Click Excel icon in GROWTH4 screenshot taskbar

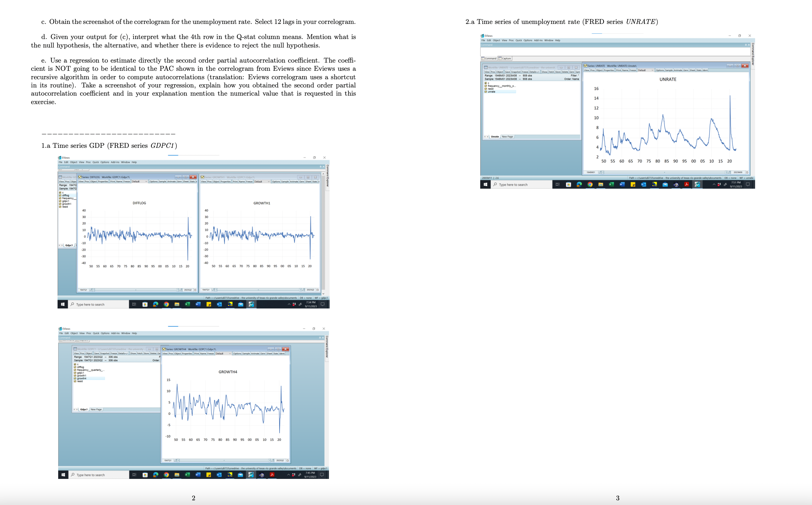pos(187,474)
